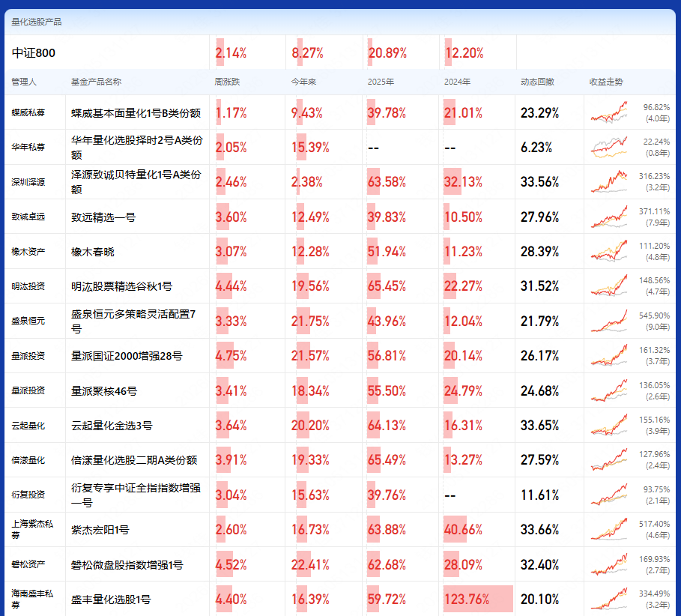Open fund 量派国证2000增强28号

coord(127,356)
